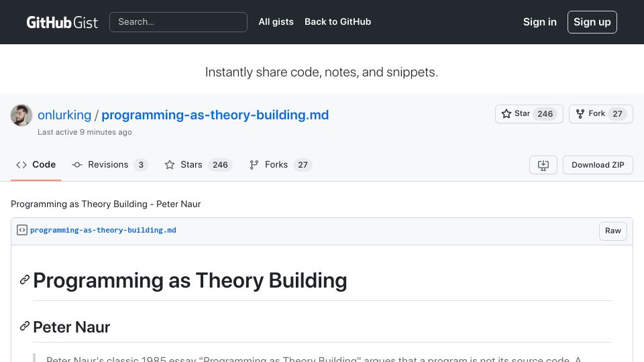Click the Last active 9 minutes ago text

(85, 132)
